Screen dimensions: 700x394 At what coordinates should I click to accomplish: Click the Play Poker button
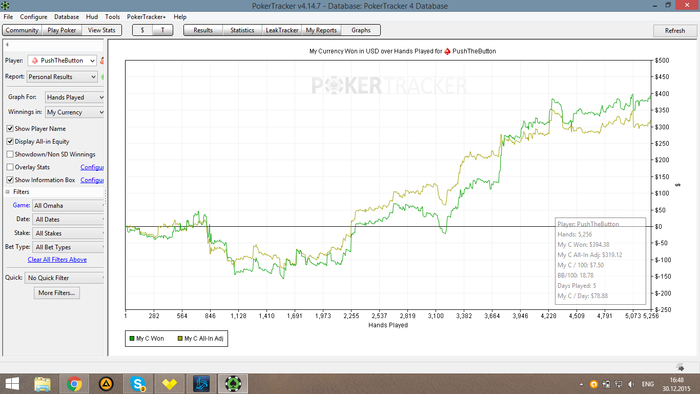(62, 30)
